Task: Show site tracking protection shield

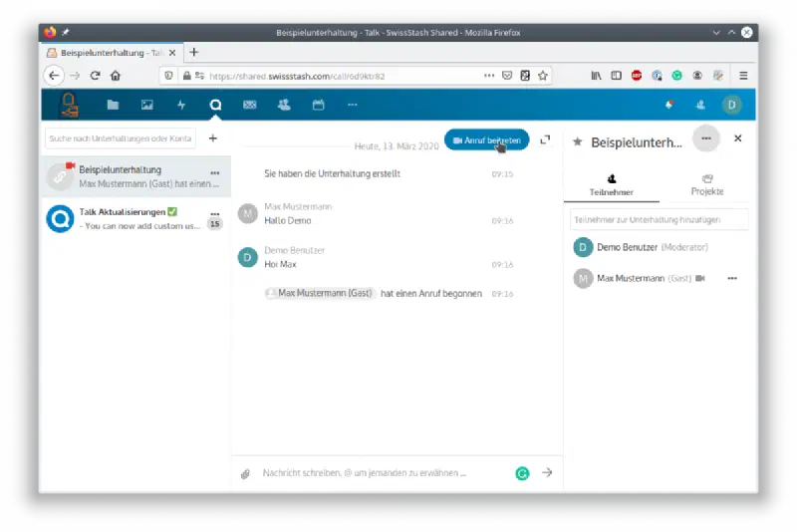Action: 168,76
